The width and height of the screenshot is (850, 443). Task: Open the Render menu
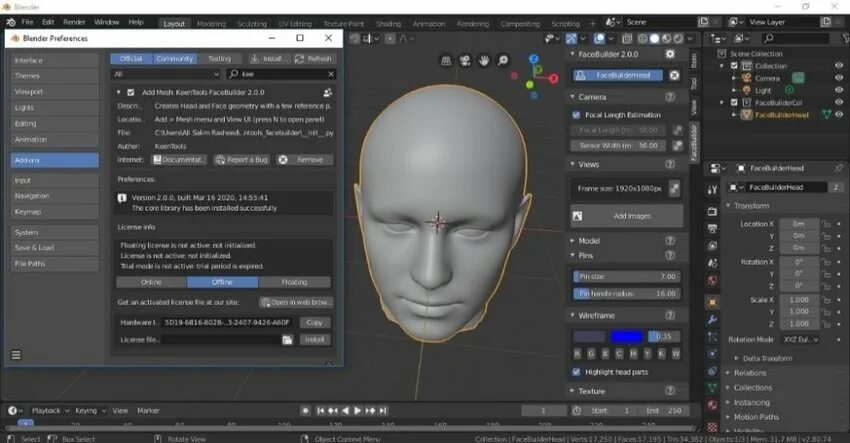(74, 22)
